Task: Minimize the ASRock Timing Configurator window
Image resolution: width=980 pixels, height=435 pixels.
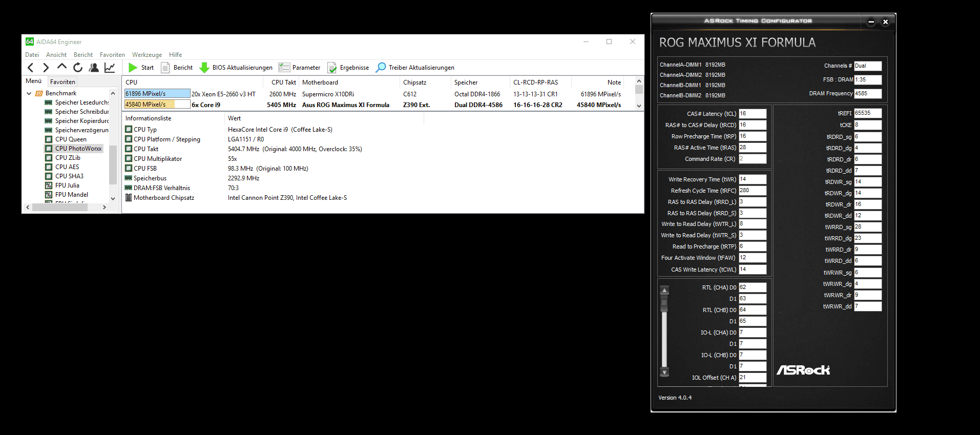Action: 871,22
